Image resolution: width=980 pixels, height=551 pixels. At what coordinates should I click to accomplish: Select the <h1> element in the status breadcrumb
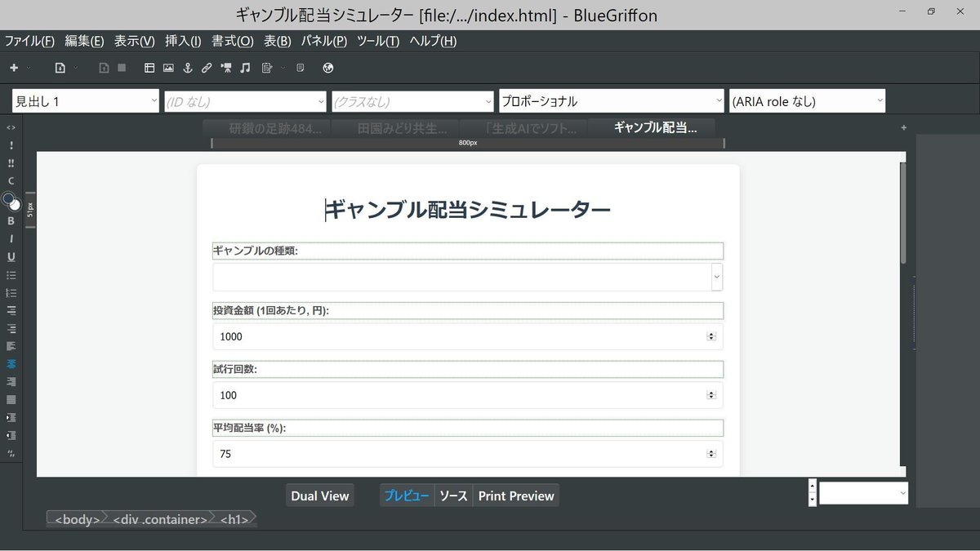coord(234,519)
